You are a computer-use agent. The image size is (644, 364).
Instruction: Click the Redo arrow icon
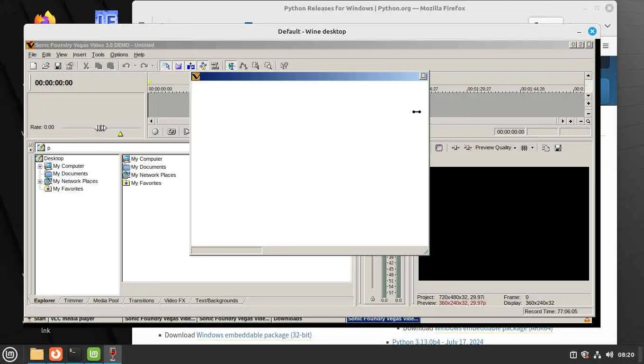click(x=144, y=66)
